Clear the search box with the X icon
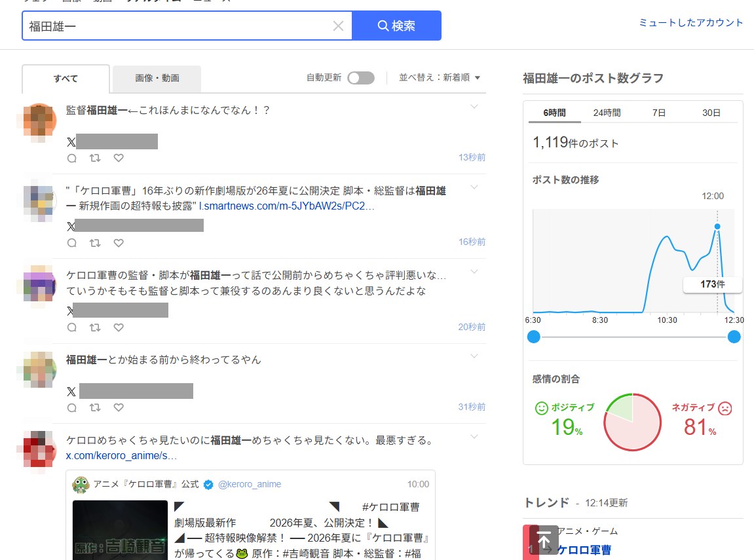This screenshot has width=754, height=560. [x=338, y=26]
